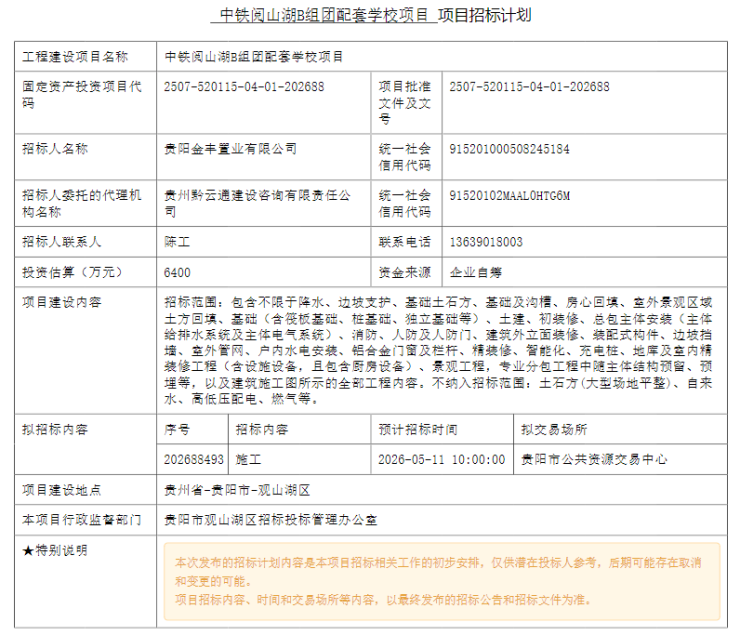Select the first code 2507-520115-04-01-202688 beside 固定资产投资项目代码
The image size is (740, 635).
point(244,87)
